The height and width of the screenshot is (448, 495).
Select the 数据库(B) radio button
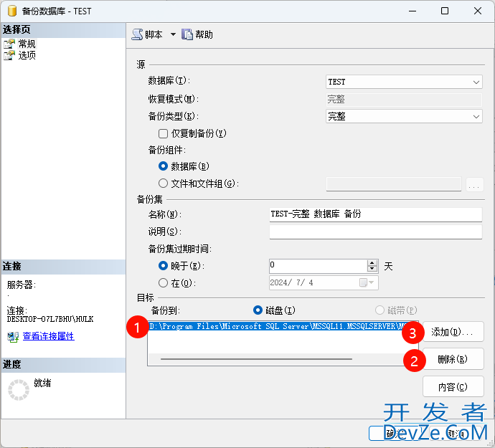click(163, 166)
